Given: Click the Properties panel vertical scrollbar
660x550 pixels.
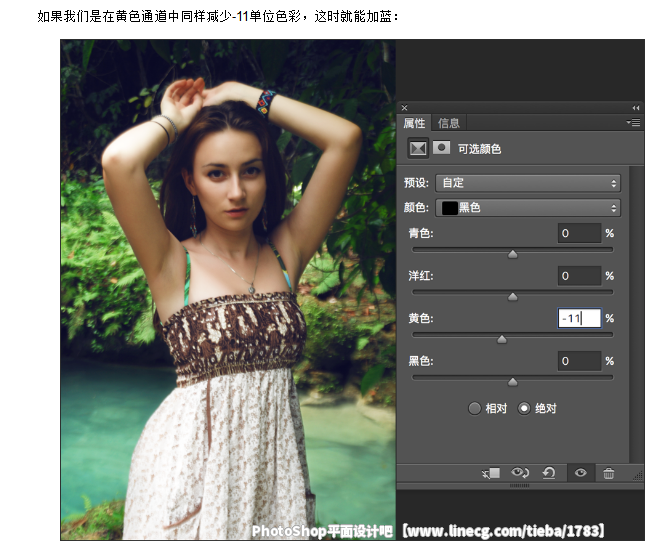Looking at the screenshot, I should (636, 314).
